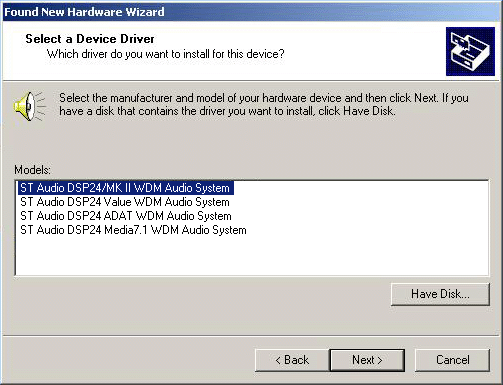
Task: Cancel the hardware wizard
Action: pos(452,360)
